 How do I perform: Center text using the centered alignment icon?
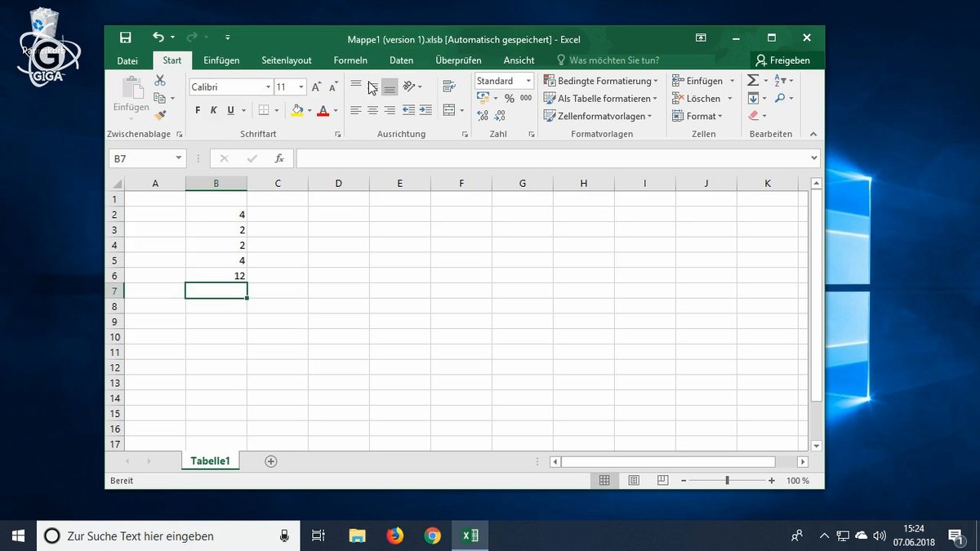coord(372,111)
